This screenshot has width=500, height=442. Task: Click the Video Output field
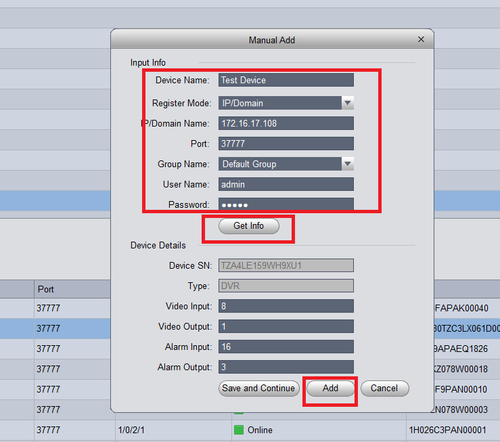coord(286,326)
